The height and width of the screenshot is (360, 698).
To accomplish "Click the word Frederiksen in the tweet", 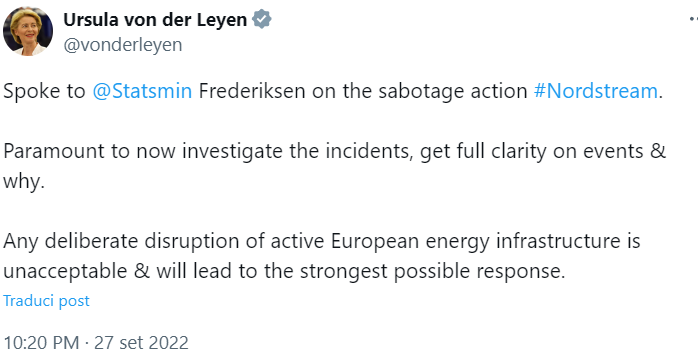I will 252,91.
